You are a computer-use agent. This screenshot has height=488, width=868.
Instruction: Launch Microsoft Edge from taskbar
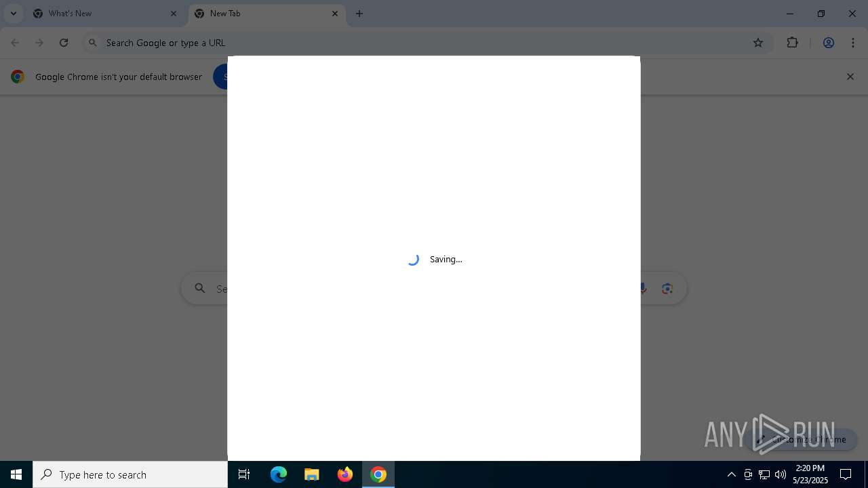tap(279, 474)
